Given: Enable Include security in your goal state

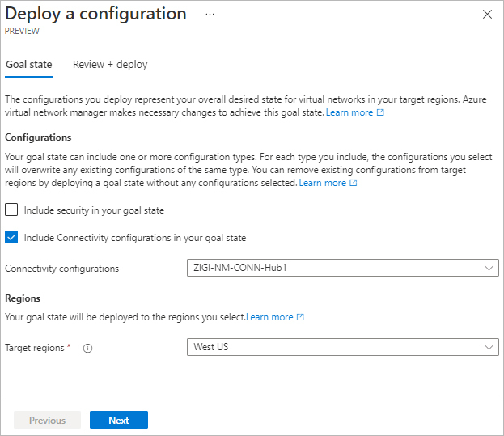Looking at the screenshot, I should tap(12, 210).
